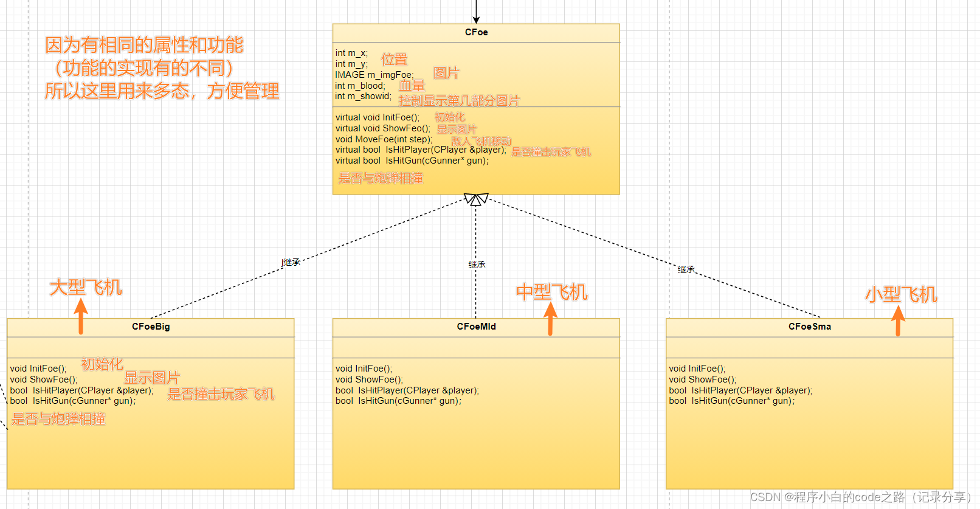The width and height of the screenshot is (980, 509).
Task: Click the 'int m_x;' attribute line
Action: (351, 53)
